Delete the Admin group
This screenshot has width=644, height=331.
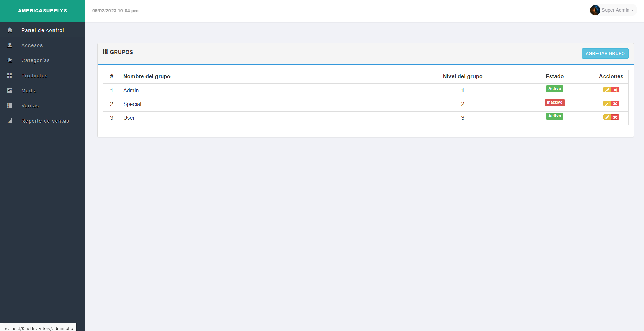(x=615, y=90)
